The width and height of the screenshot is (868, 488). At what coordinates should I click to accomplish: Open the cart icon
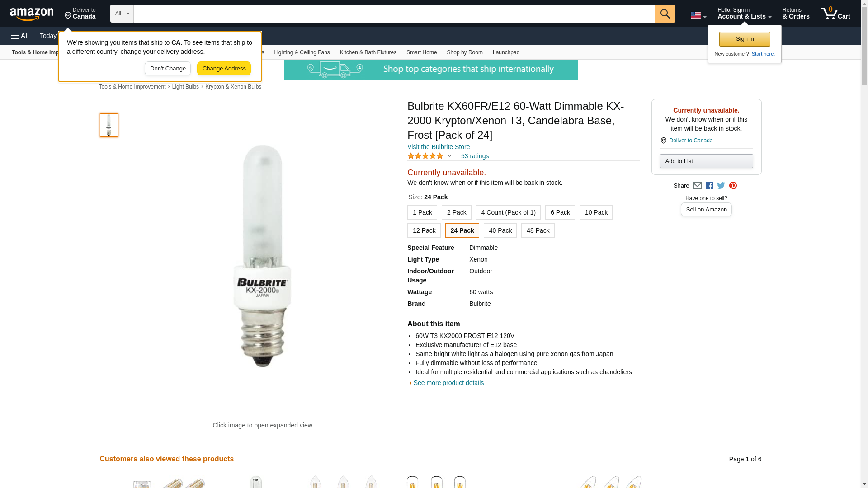[835, 14]
